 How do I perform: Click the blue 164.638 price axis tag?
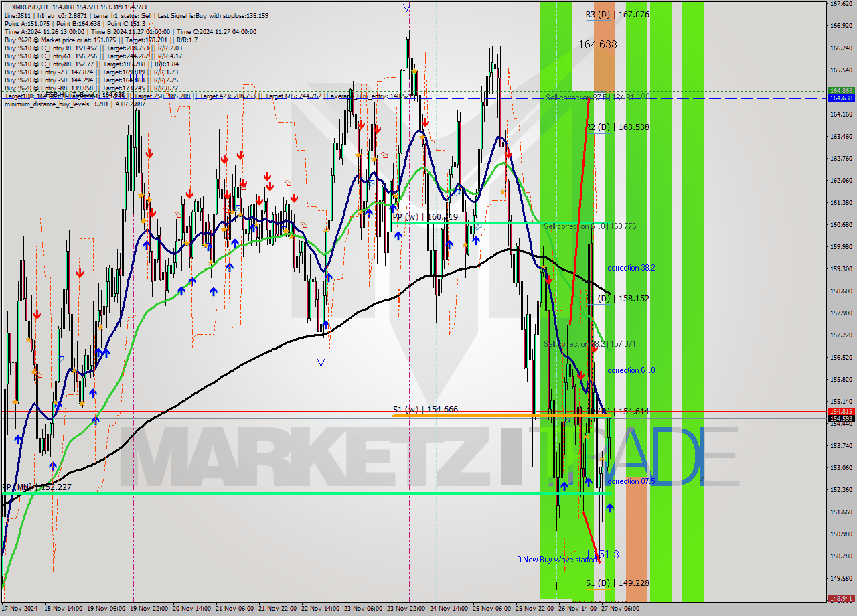(x=840, y=98)
